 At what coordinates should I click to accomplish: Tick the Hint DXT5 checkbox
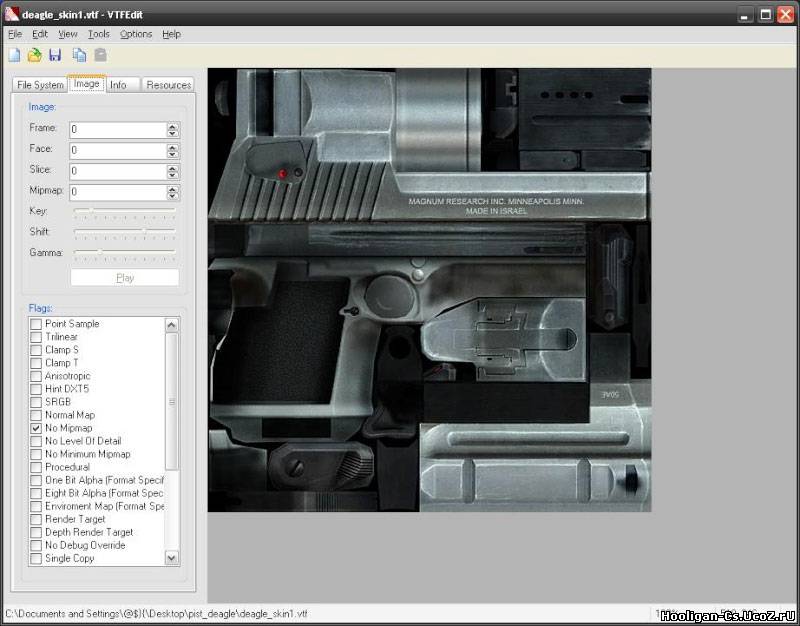[x=36, y=389]
